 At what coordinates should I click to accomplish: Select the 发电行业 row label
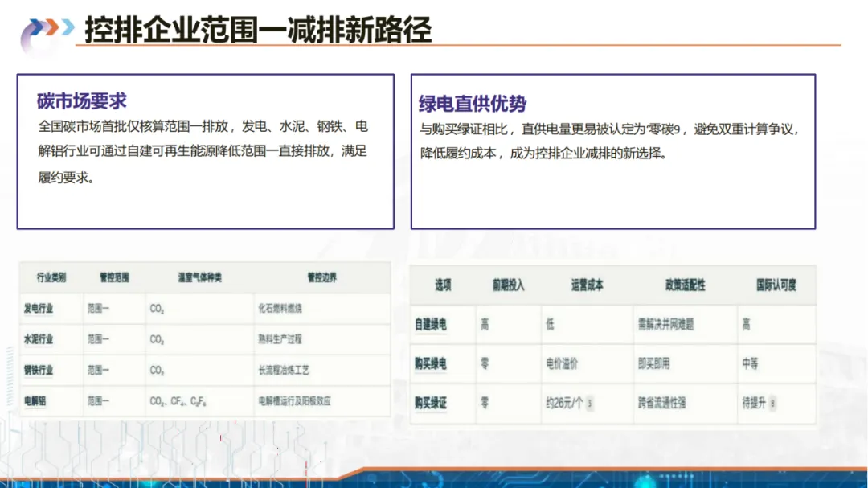39,309
